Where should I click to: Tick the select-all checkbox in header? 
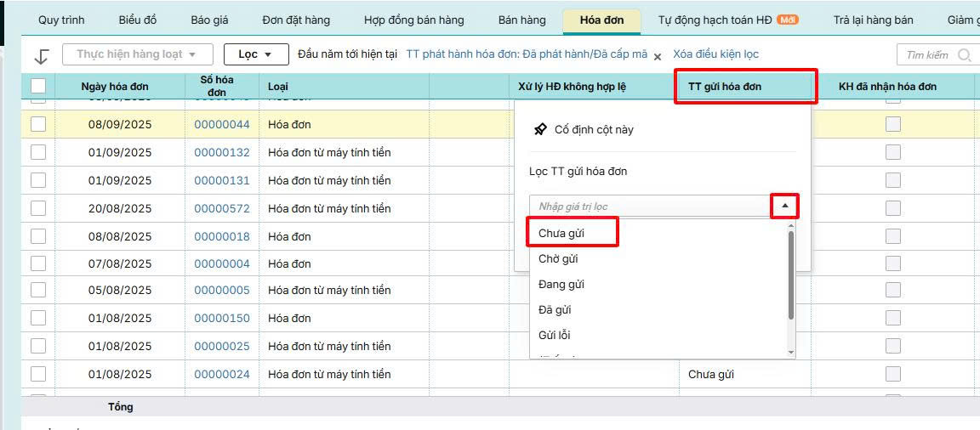(38, 86)
